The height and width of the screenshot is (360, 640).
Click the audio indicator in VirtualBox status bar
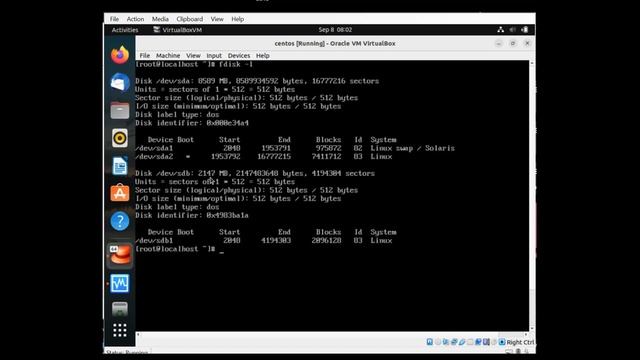tap(446, 342)
